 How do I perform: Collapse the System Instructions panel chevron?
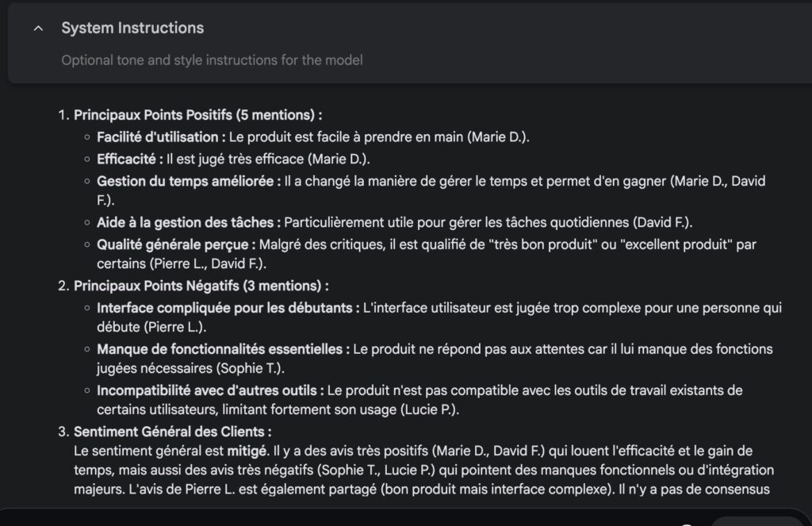(x=38, y=29)
